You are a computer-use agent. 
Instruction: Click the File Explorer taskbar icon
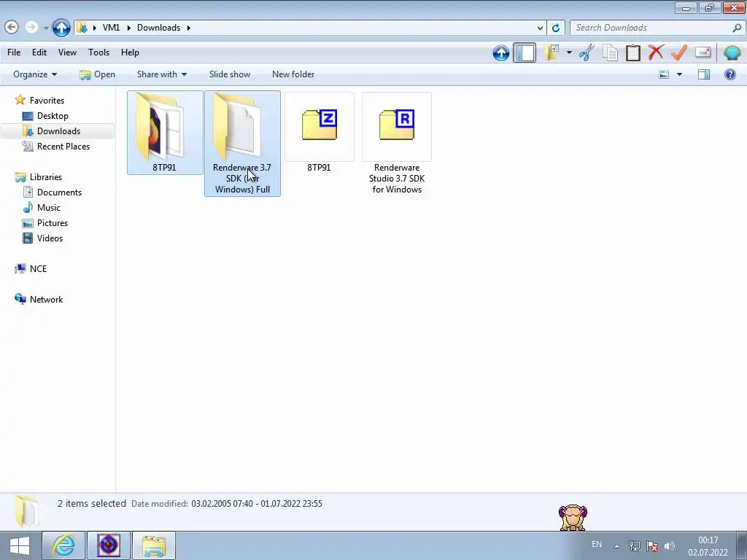153,545
